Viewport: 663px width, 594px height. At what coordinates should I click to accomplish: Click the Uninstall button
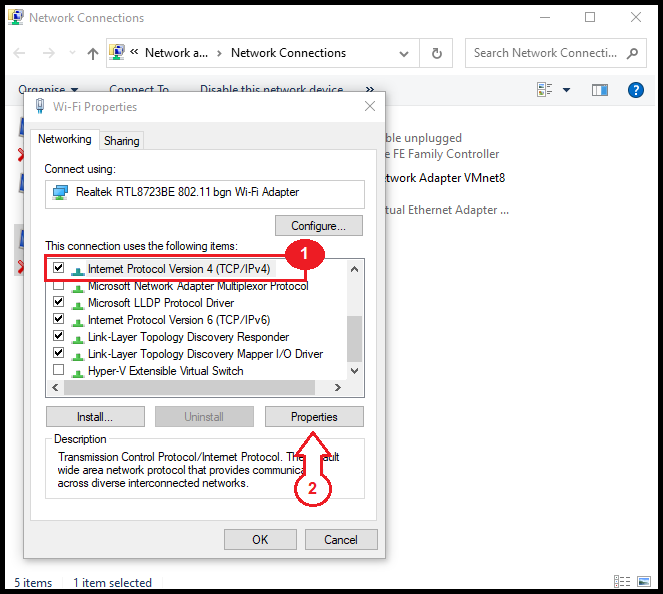tap(204, 417)
